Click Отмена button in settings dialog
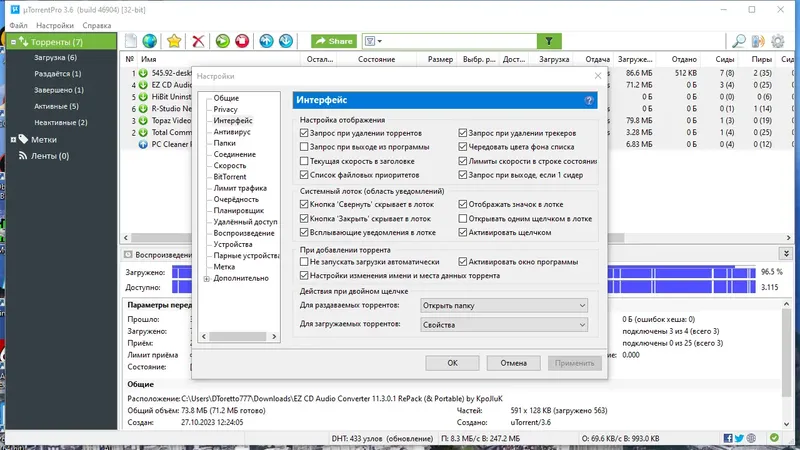The width and height of the screenshot is (800, 450). click(513, 363)
